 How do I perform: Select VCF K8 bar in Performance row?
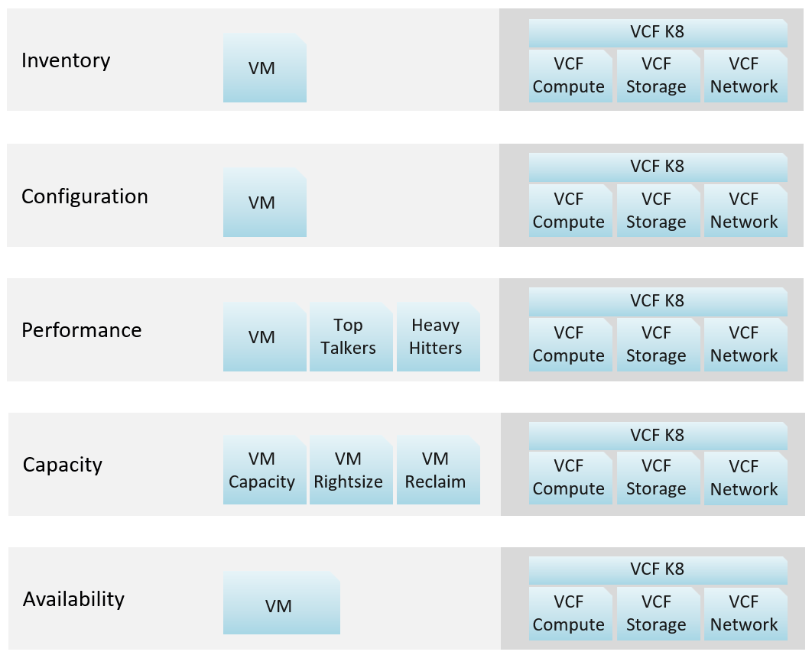[x=658, y=302]
